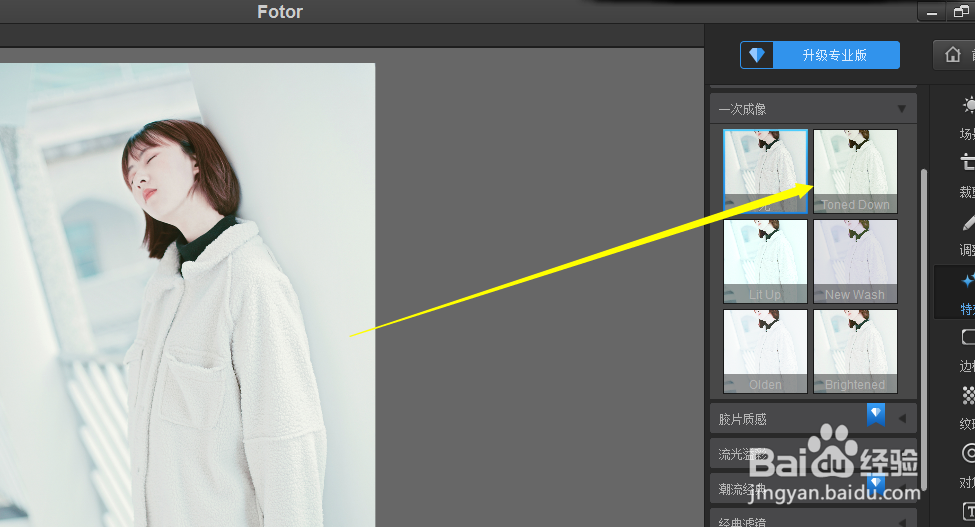Select the Borders frame icon in sidebar
The image size is (975, 527).
[x=968, y=337]
